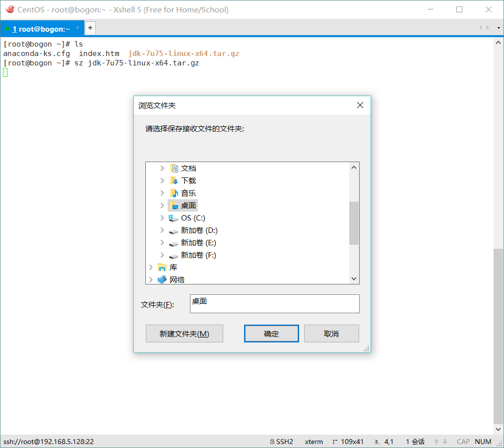Image resolution: width=504 pixels, height=448 pixels.
Task: Toggle CAP indicator in the status bar
Action: [463, 441]
